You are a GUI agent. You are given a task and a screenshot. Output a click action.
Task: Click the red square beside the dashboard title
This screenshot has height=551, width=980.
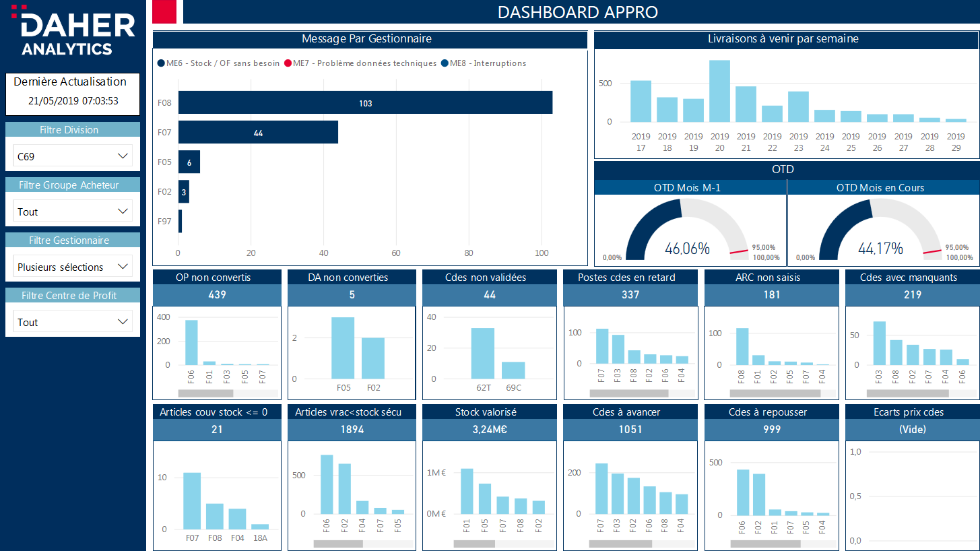(165, 12)
